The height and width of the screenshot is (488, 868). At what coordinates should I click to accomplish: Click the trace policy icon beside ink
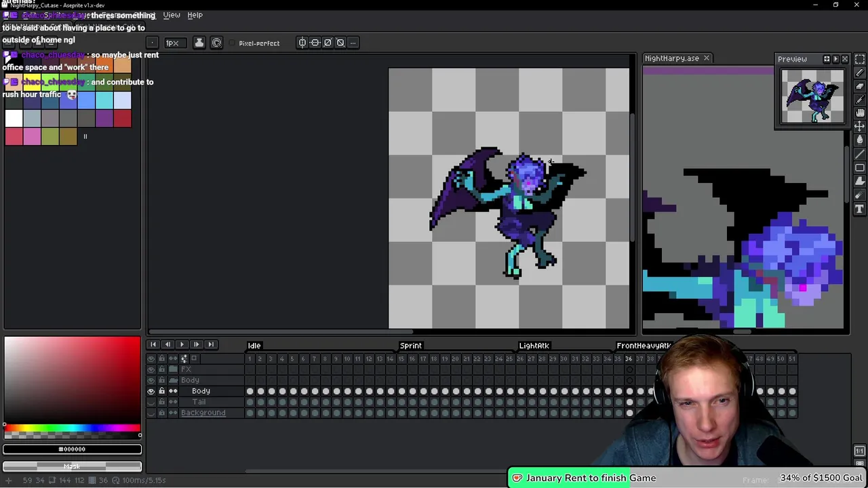click(x=216, y=43)
